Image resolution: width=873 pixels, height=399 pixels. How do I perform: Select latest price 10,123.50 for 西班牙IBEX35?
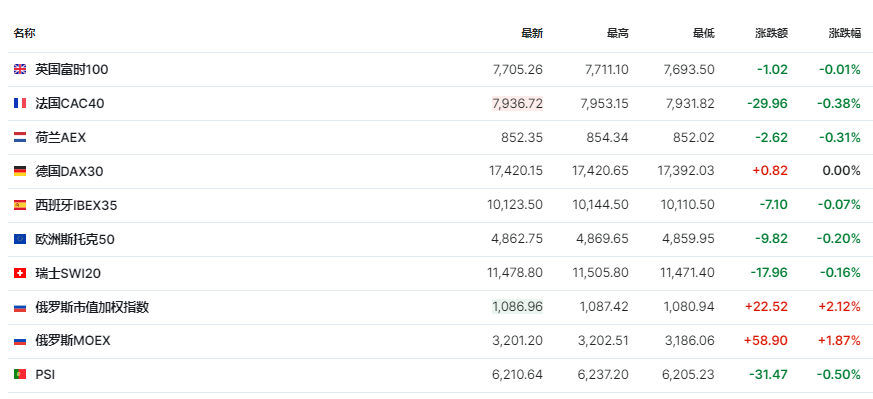[x=515, y=205]
